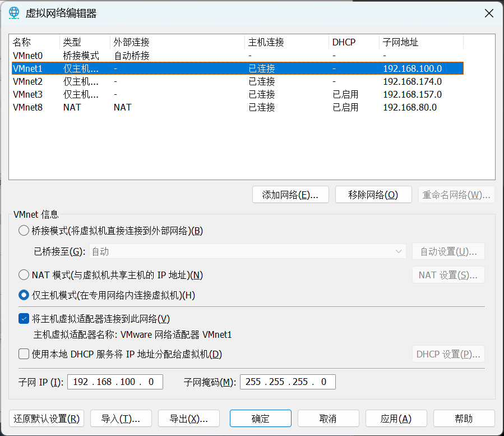Click 自动设置(U)... button
The height and width of the screenshot is (436, 504).
click(x=448, y=251)
